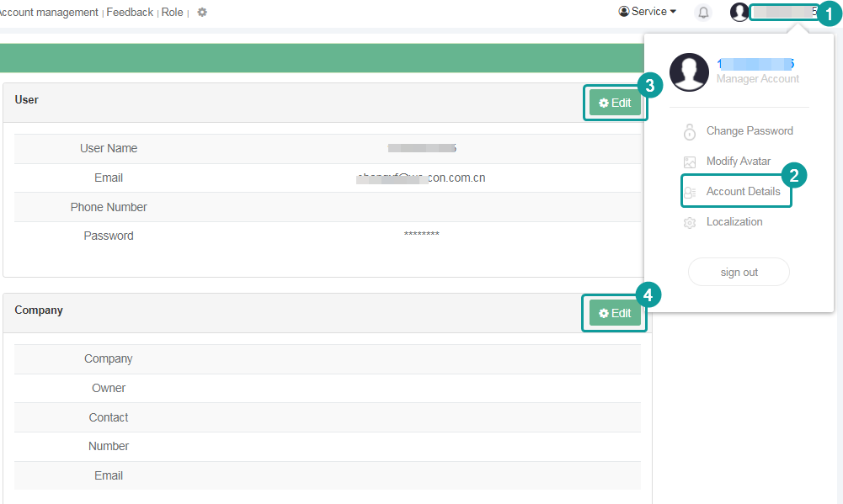This screenshot has height=504, width=843.
Task: Click the sign out button
Action: pos(739,272)
